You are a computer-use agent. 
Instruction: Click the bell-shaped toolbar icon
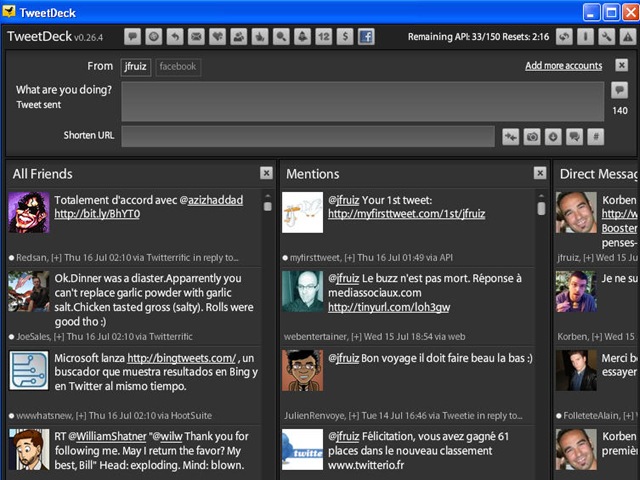click(x=302, y=37)
